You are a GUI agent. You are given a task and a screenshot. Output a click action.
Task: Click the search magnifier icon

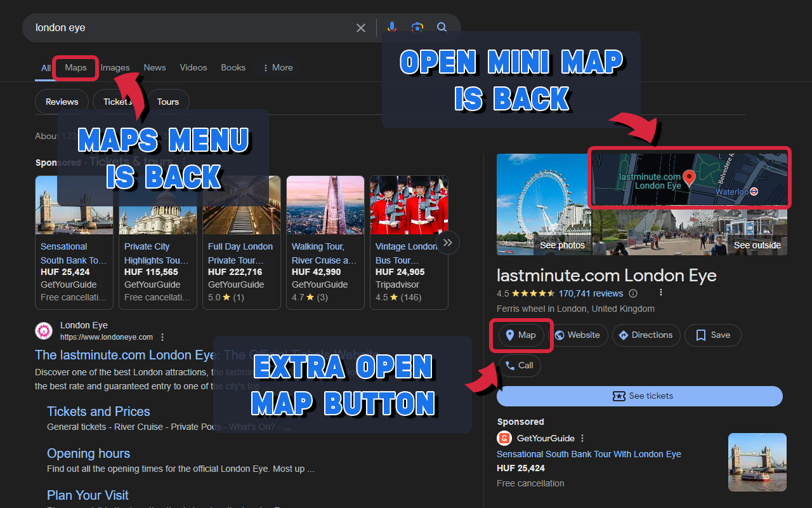tap(442, 27)
